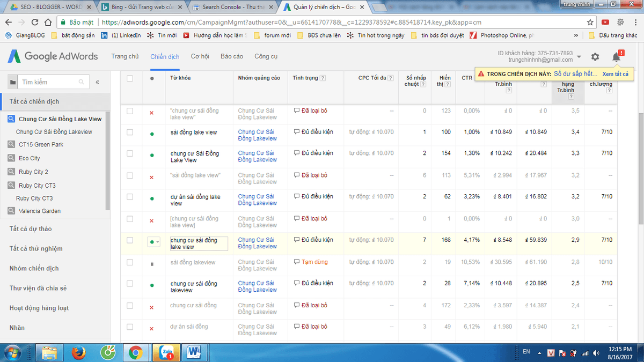The width and height of the screenshot is (644, 362).
Task: Click the red X status icon for dự án sài đồng
Action: point(152,329)
